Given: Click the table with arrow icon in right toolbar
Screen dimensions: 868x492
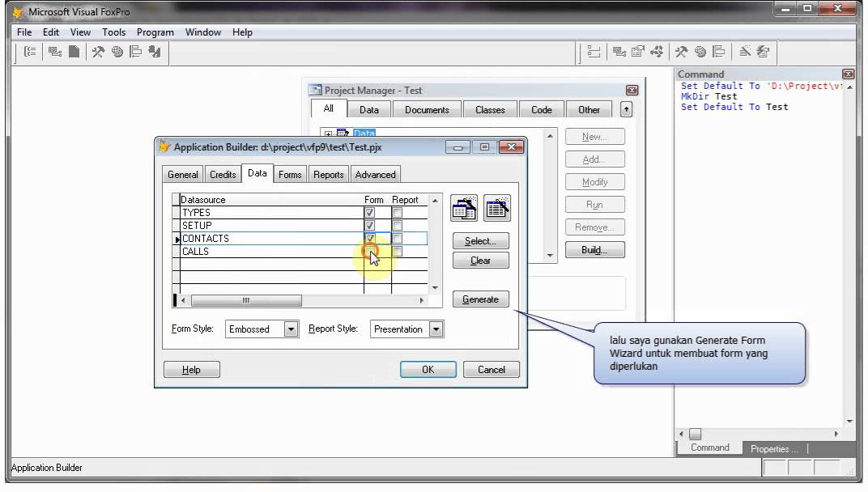Looking at the screenshot, I should 638,52.
